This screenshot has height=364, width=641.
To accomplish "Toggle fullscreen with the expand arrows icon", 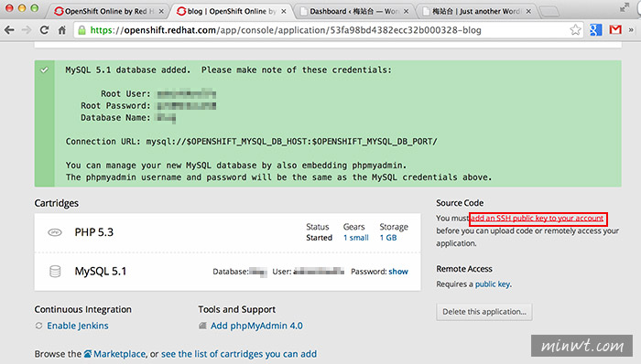I will (x=624, y=7).
